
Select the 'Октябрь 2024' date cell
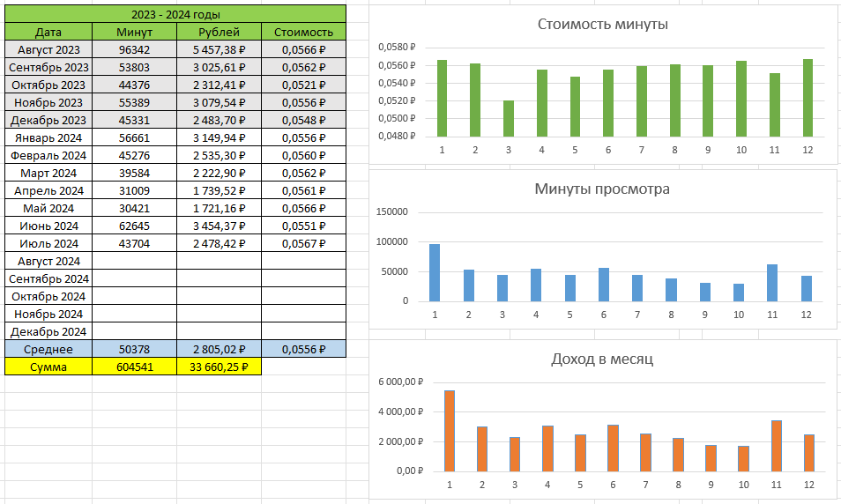point(48,297)
